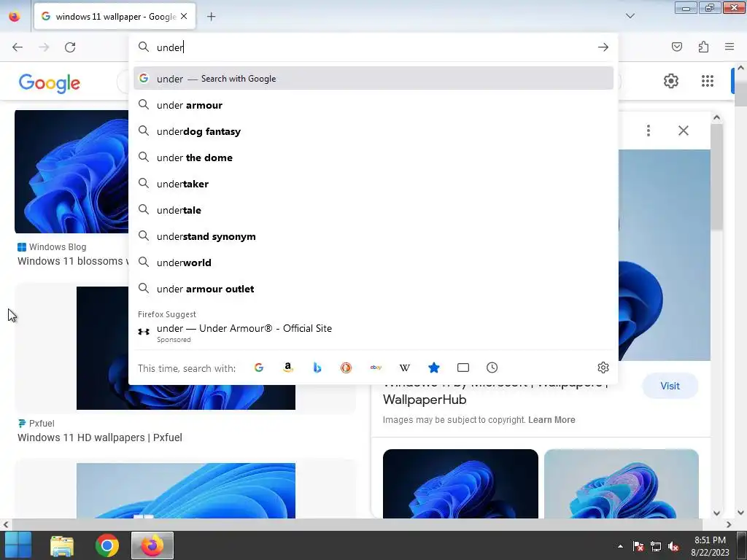The width and height of the screenshot is (747, 560).
Task: Go back using the back arrow
Action: [x=18, y=47]
